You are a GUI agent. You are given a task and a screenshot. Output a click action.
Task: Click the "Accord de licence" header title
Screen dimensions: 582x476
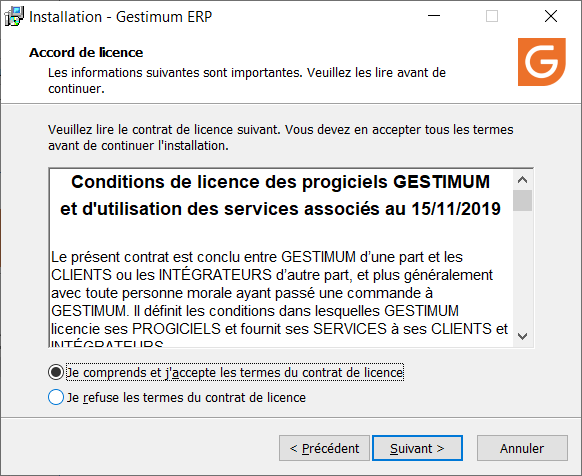[x=86, y=53]
